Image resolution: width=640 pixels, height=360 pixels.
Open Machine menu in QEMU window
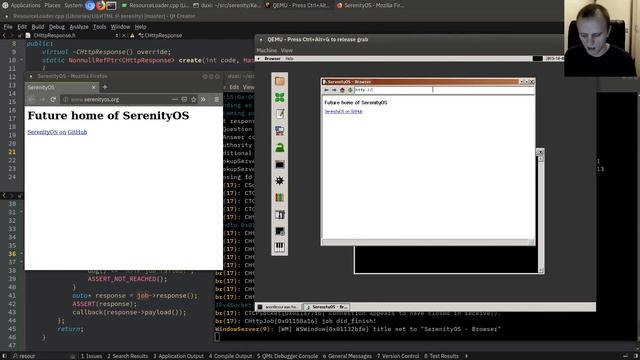(267, 51)
